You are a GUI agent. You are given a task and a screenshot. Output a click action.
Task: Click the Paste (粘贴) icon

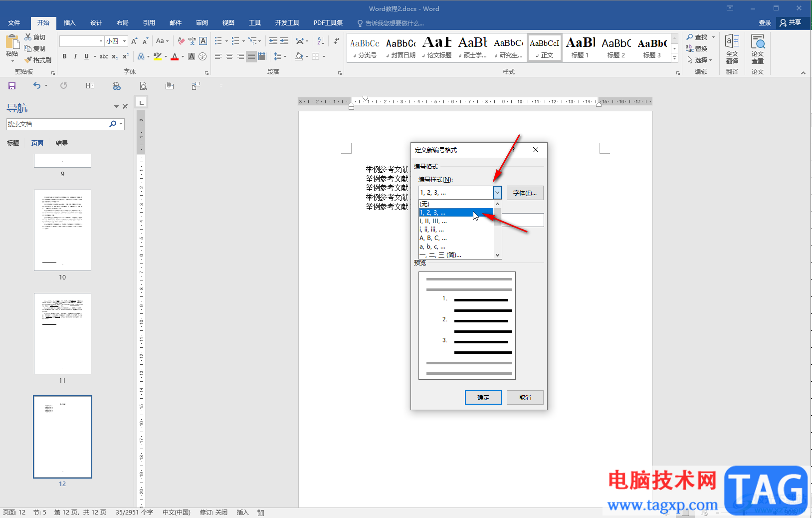pos(12,42)
